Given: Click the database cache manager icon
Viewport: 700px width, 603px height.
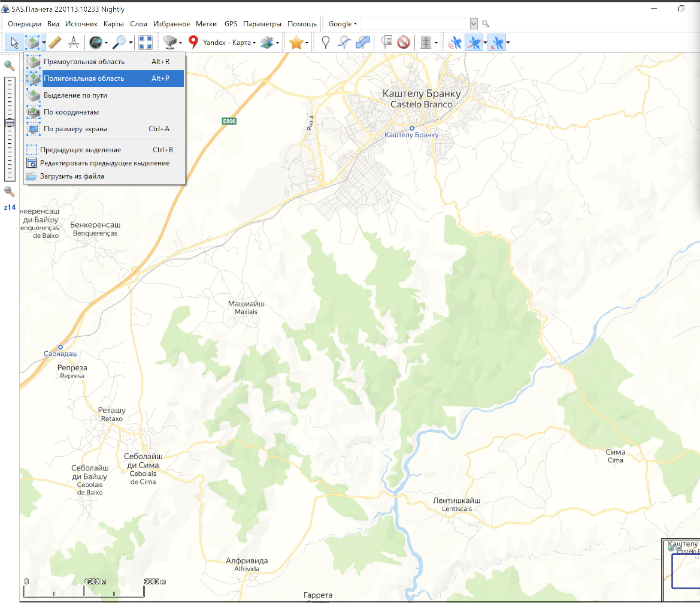Looking at the screenshot, I should (425, 43).
